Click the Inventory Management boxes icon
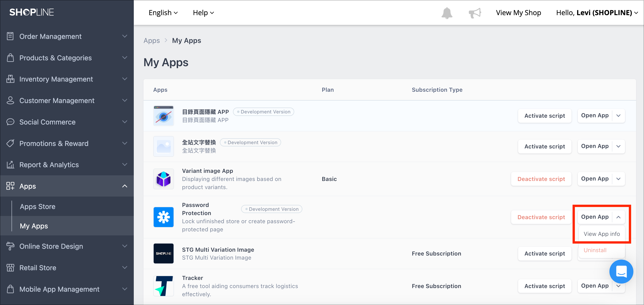644x305 pixels. [x=10, y=79]
